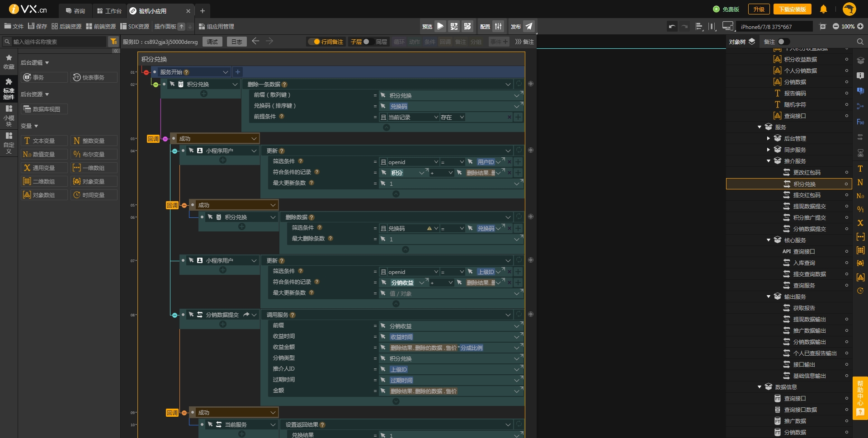Add the 文本变量 component
The width and height of the screenshot is (868, 438).
[x=44, y=141]
